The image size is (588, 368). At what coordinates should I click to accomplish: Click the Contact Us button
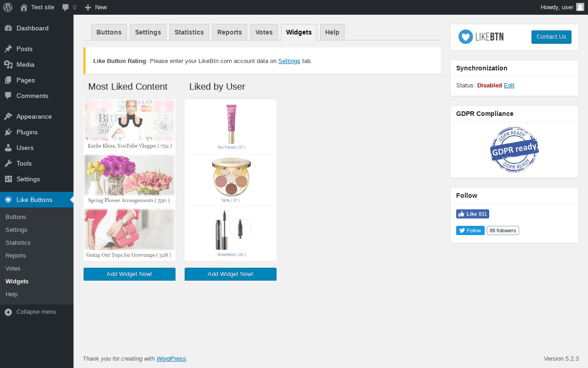[x=551, y=37]
